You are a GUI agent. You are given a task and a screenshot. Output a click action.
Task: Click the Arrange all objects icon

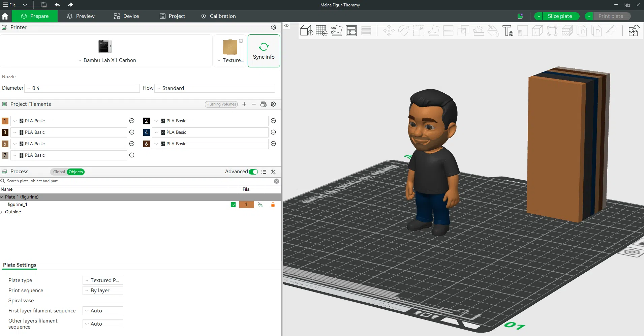click(351, 31)
